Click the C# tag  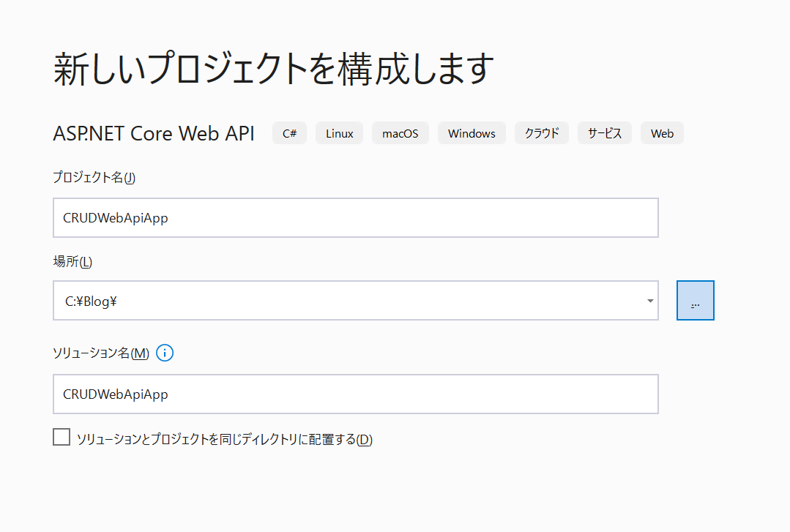290,133
